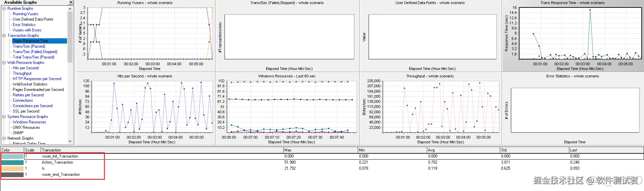Activate the Running Vusers graph pane

coord(145,36)
